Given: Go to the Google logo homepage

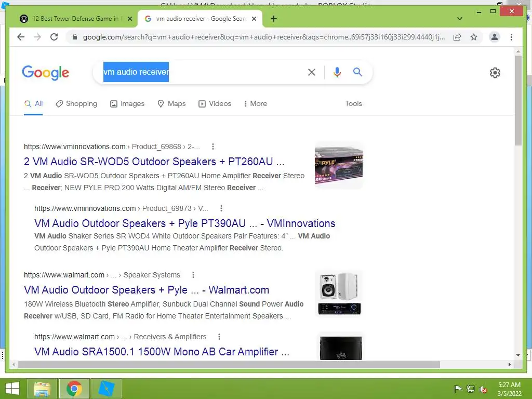Looking at the screenshot, I should pos(46,73).
